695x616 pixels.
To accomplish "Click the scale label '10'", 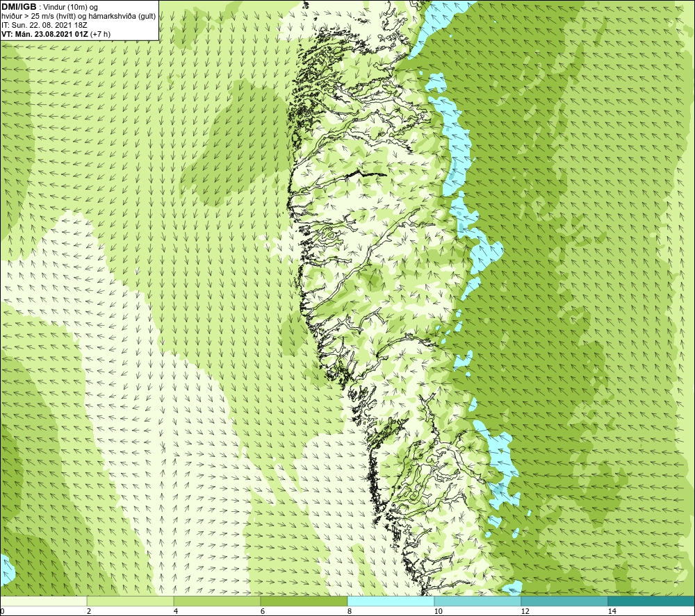I will coord(438,612).
